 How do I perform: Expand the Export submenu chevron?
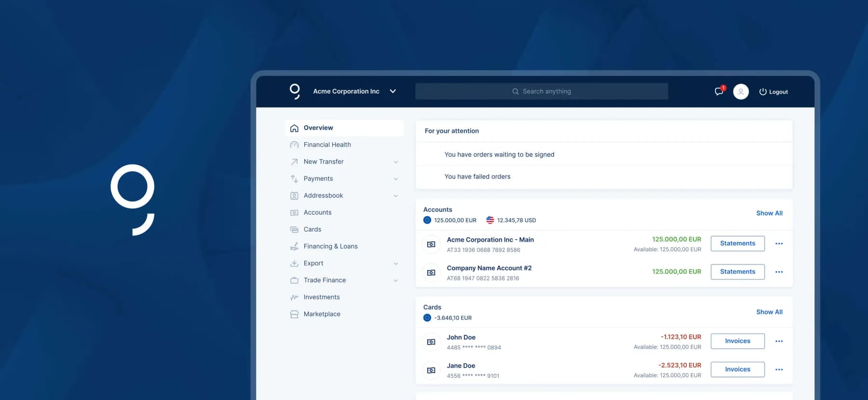396,263
